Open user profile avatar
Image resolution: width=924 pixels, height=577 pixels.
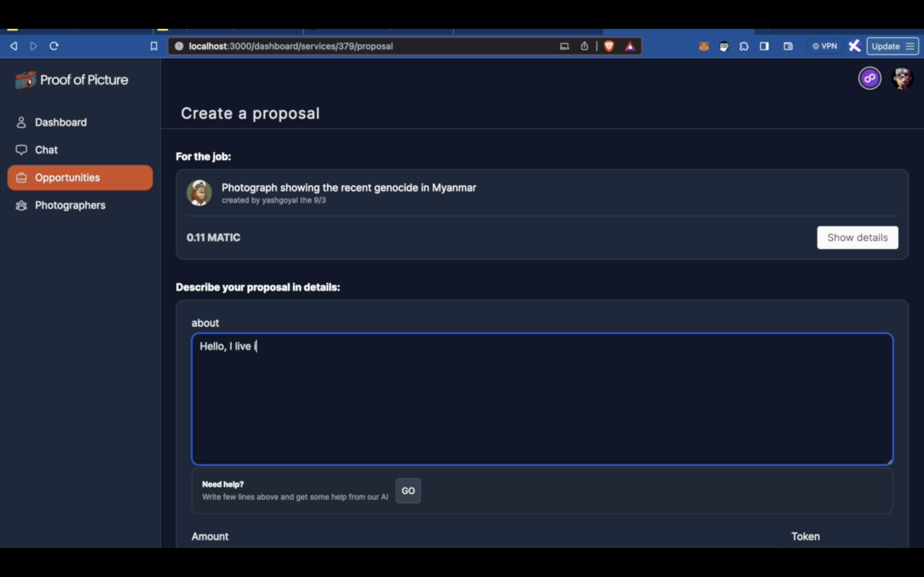[x=902, y=78]
